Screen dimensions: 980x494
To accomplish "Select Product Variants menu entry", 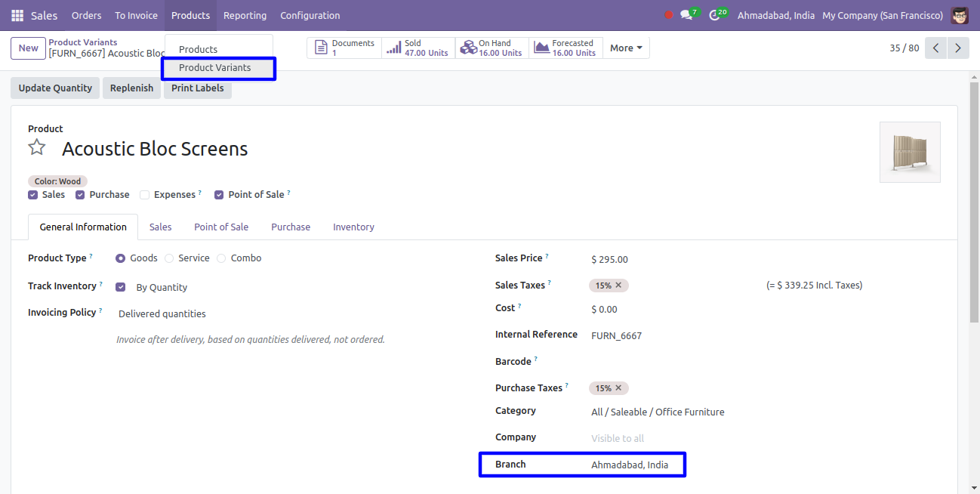I will (215, 68).
